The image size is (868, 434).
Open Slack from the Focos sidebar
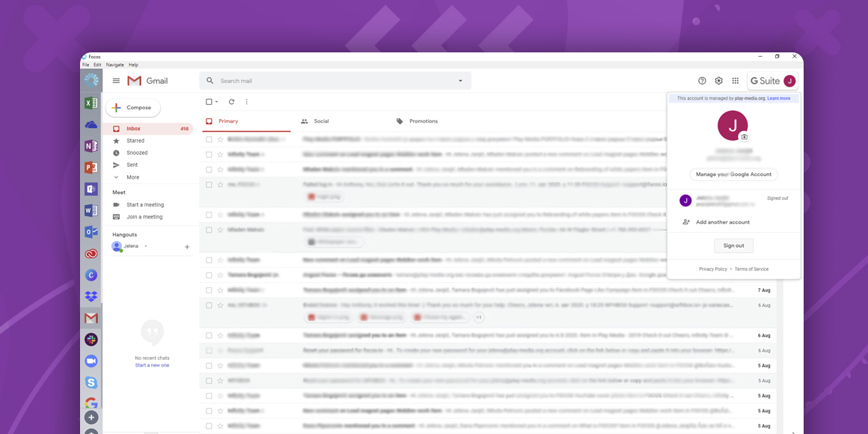tap(91, 339)
